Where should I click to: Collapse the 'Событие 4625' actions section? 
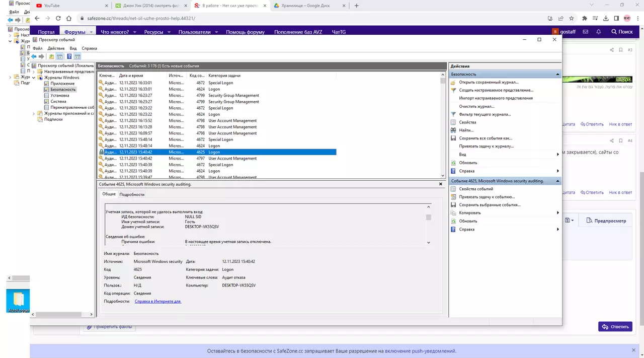557,181
